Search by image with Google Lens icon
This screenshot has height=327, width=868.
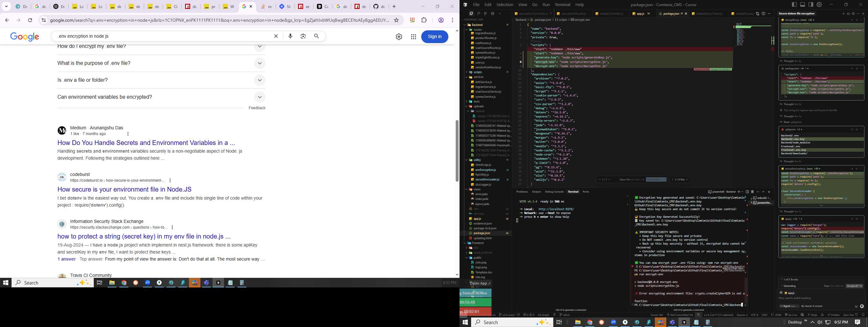(x=303, y=36)
